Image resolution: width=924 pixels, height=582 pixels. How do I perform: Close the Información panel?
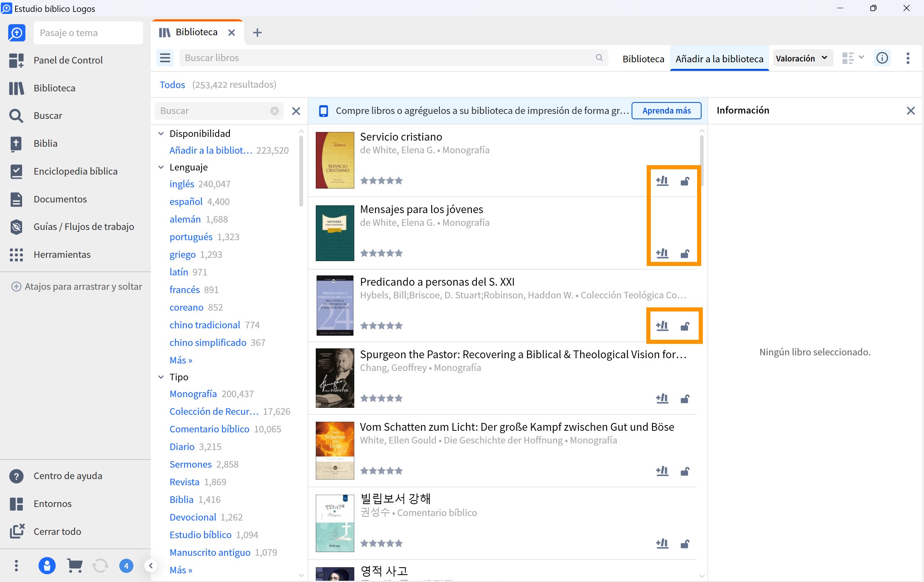tap(911, 111)
